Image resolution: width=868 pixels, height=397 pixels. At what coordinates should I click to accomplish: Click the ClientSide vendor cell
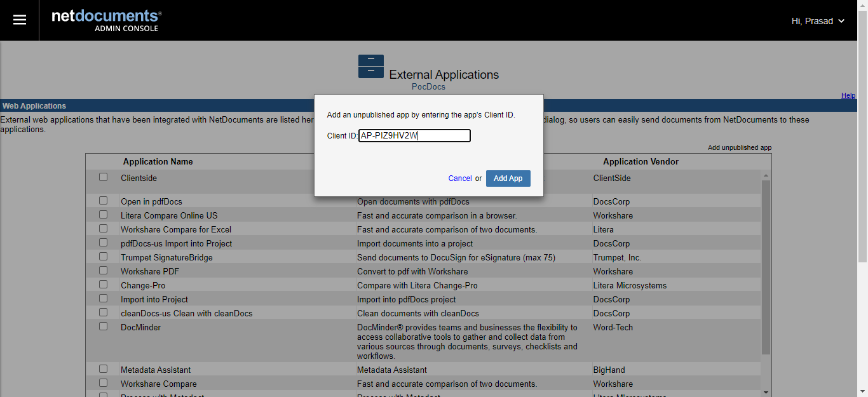612,178
